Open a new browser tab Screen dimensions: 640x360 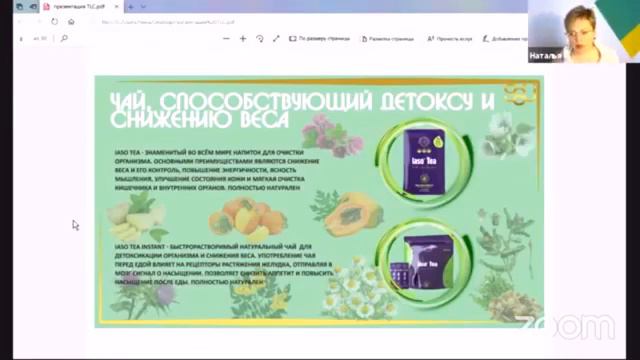click(x=131, y=7)
